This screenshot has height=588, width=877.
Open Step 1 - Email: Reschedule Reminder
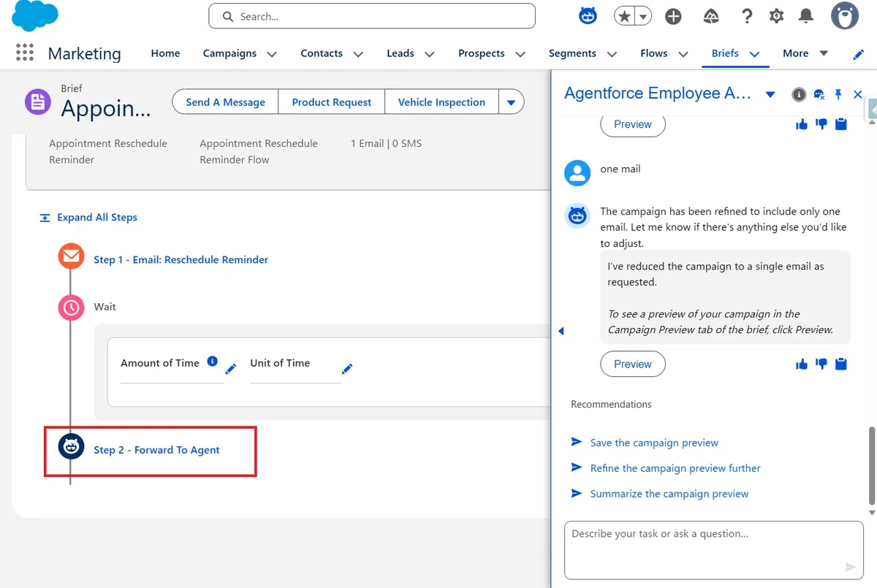pos(181,259)
